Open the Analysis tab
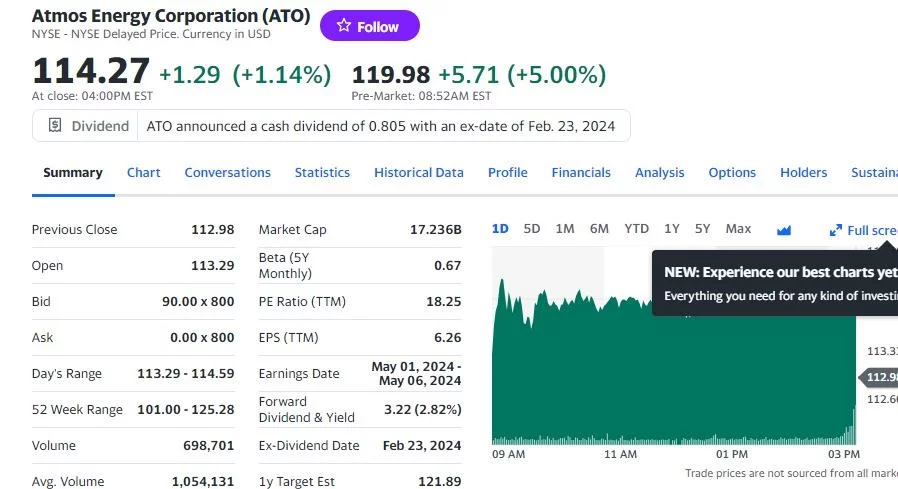 pos(659,172)
